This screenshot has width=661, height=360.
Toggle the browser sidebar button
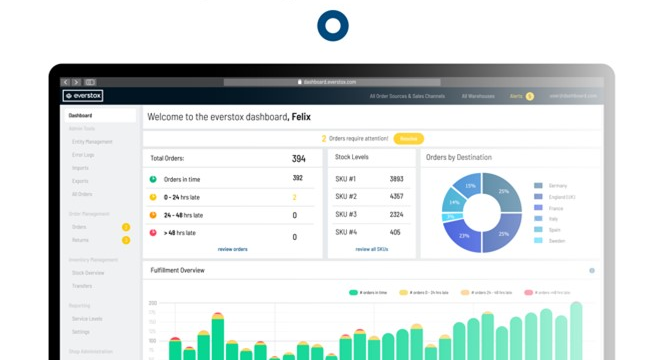tap(90, 82)
